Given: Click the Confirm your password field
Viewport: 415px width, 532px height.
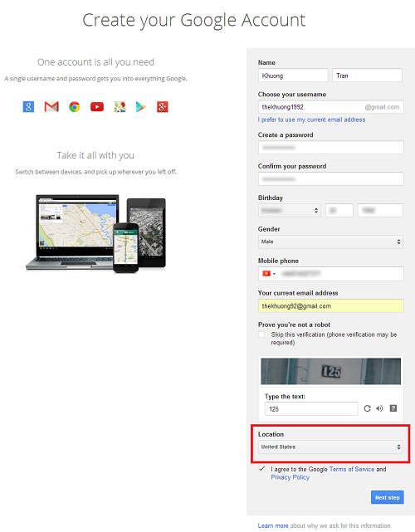Looking at the screenshot, I should click(331, 178).
